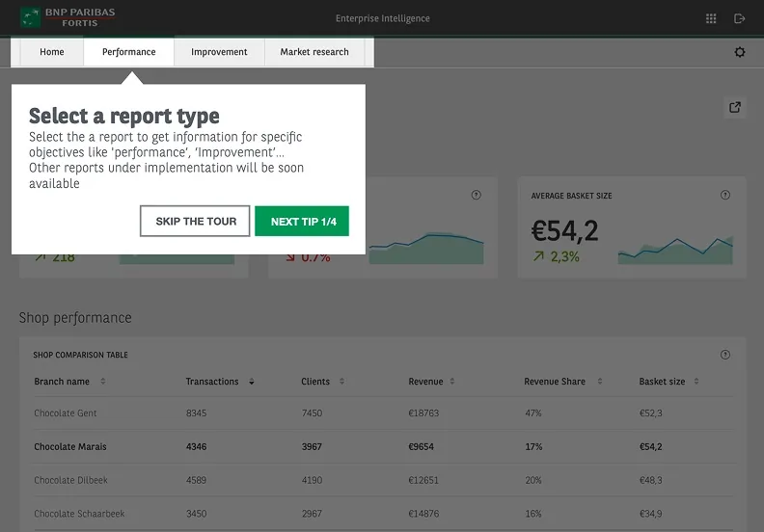Image resolution: width=764 pixels, height=532 pixels.
Task: Click the Average Basket Size sparkline chart
Action: [x=675, y=251]
